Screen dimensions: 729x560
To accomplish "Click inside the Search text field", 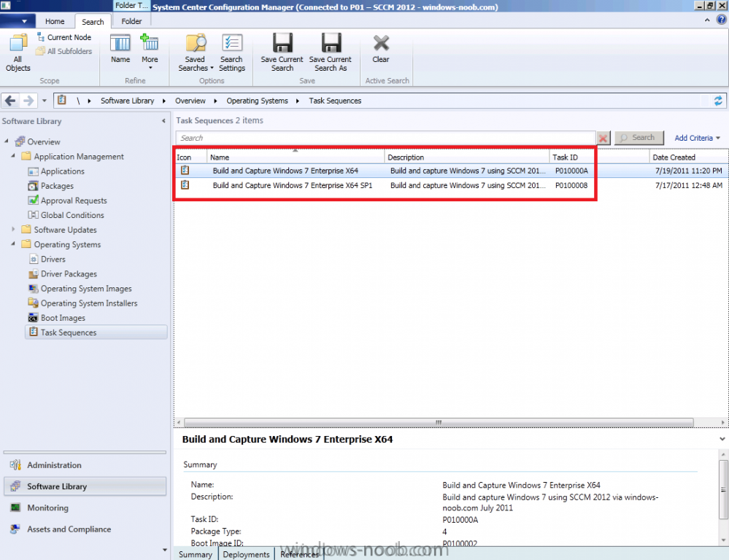I will coord(385,138).
